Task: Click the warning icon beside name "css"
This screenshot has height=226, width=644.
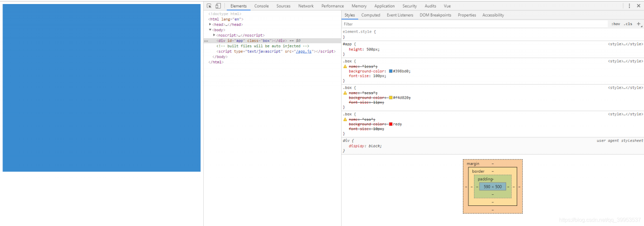Action: pos(345,119)
